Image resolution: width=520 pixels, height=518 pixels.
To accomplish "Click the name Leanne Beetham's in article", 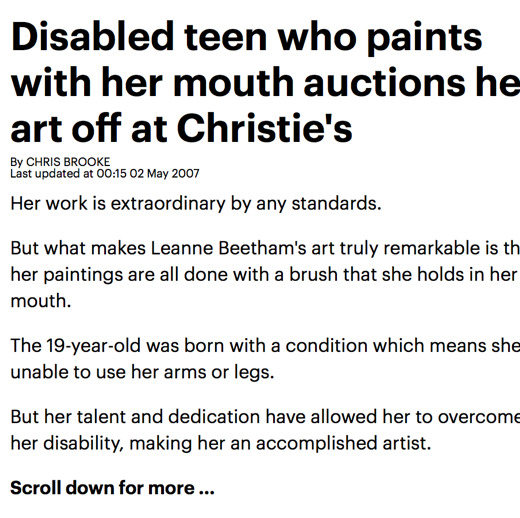I will (228, 248).
